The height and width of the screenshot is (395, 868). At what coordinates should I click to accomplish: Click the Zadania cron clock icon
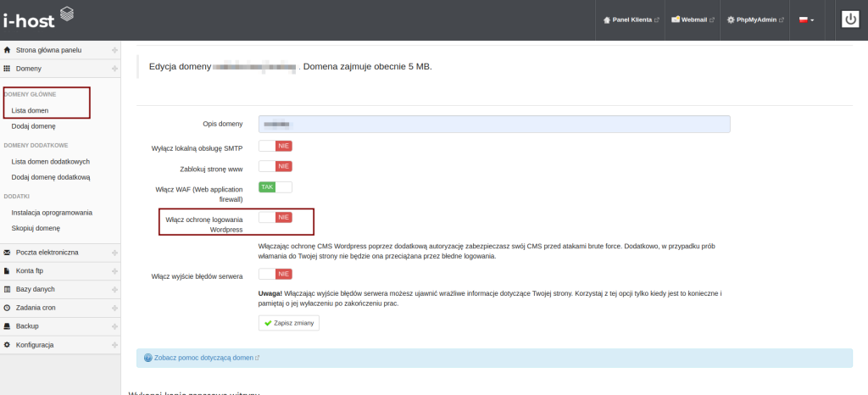8,308
